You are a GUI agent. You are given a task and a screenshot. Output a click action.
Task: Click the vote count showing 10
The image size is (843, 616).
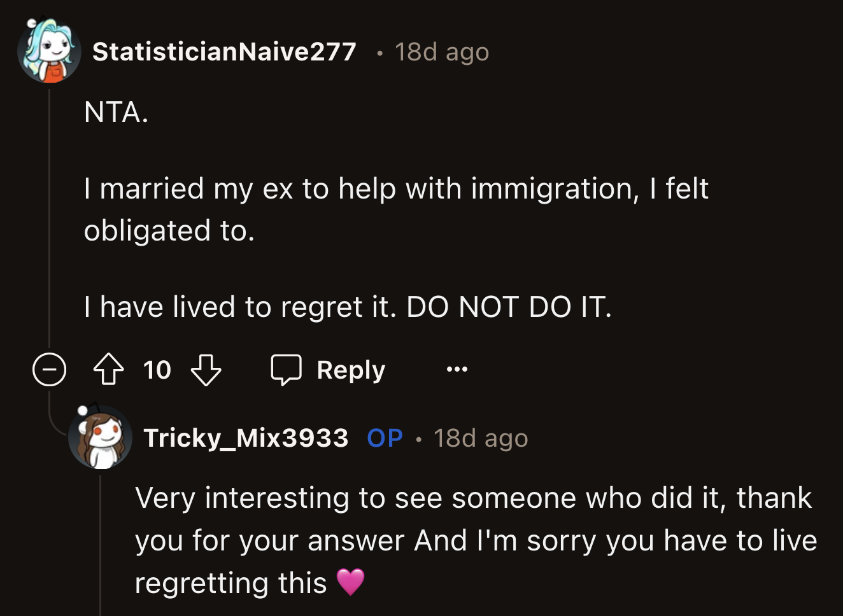click(157, 370)
